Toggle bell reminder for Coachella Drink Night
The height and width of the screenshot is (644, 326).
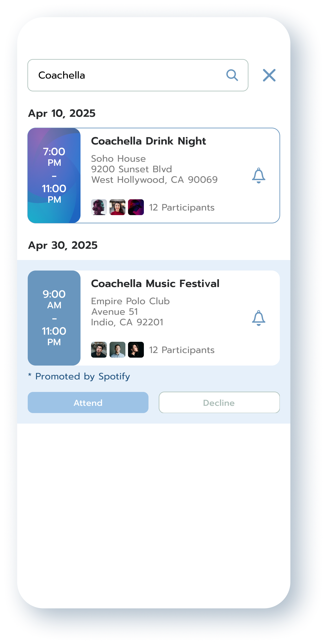[258, 176]
